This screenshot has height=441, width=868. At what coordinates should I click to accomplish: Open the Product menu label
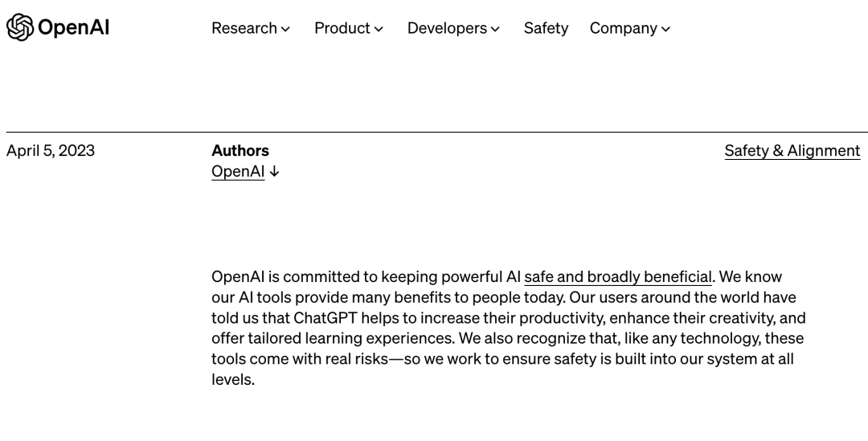342,28
